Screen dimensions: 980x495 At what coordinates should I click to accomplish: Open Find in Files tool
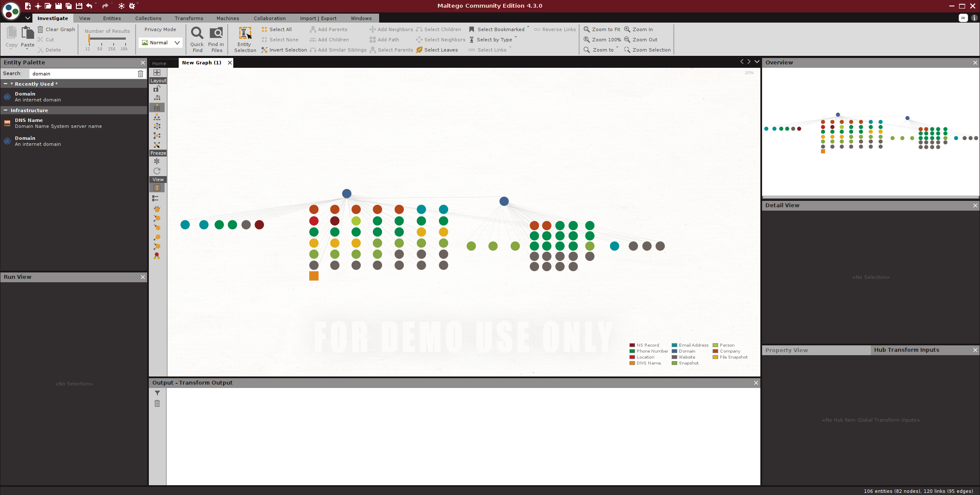click(x=216, y=33)
